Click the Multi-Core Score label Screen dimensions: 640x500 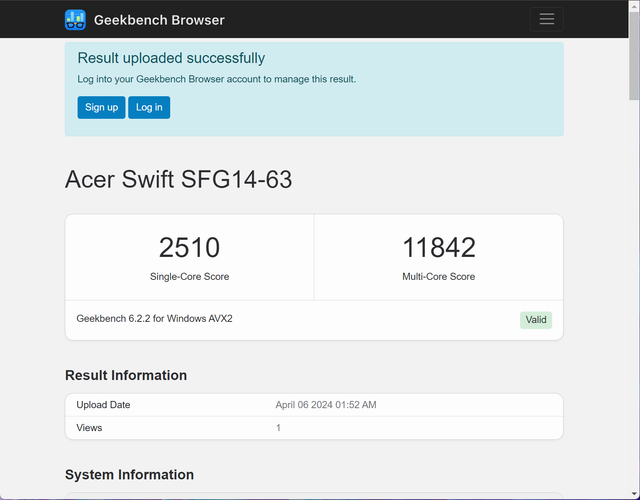tap(439, 276)
